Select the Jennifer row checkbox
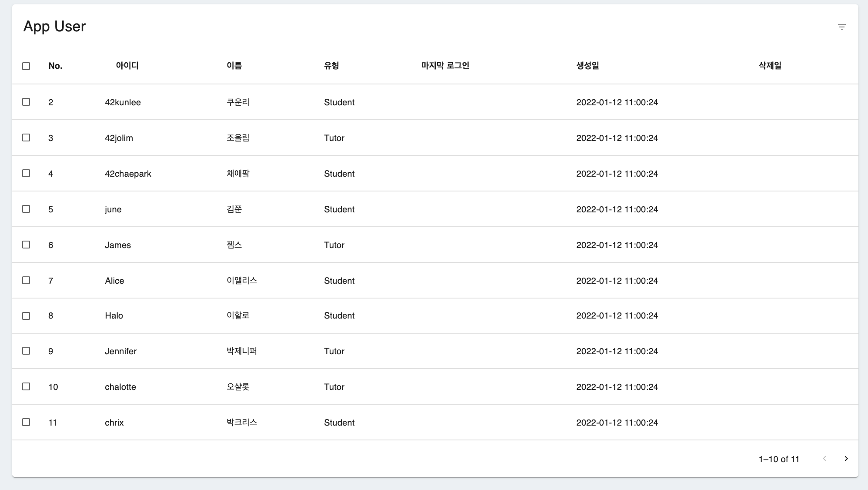 click(x=26, y=351)
